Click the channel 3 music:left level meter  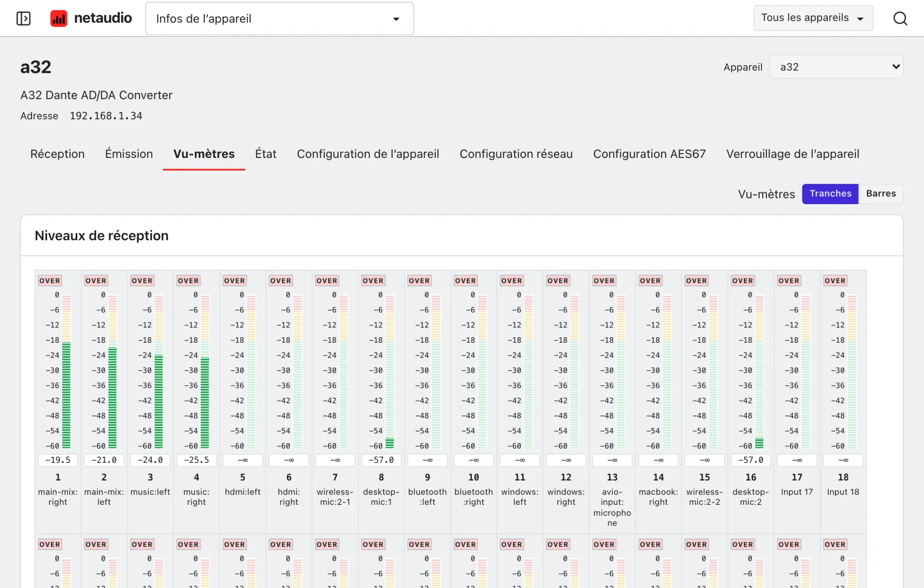click(158, 372)
